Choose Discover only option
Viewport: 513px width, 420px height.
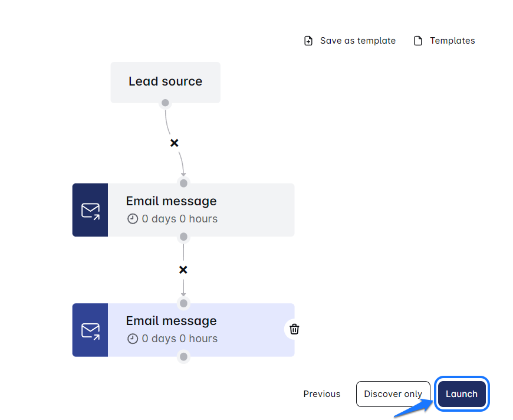pos(393,394)
